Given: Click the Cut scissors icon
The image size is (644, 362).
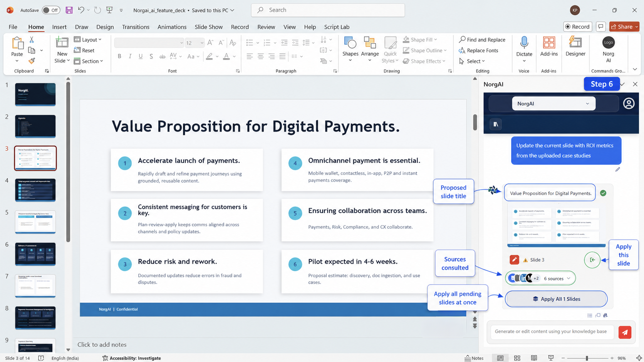Looking at the screenshot, I should tap(32, 40).
